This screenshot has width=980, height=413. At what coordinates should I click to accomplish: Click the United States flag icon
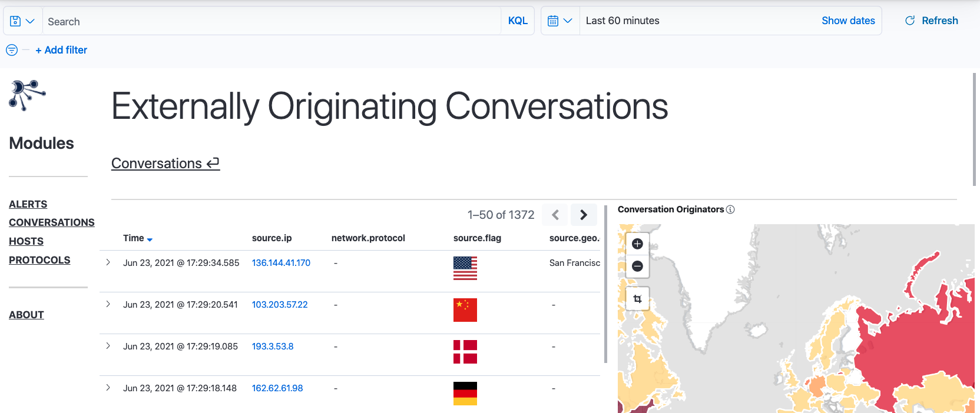pyautogui.click(x=465, y=268)
